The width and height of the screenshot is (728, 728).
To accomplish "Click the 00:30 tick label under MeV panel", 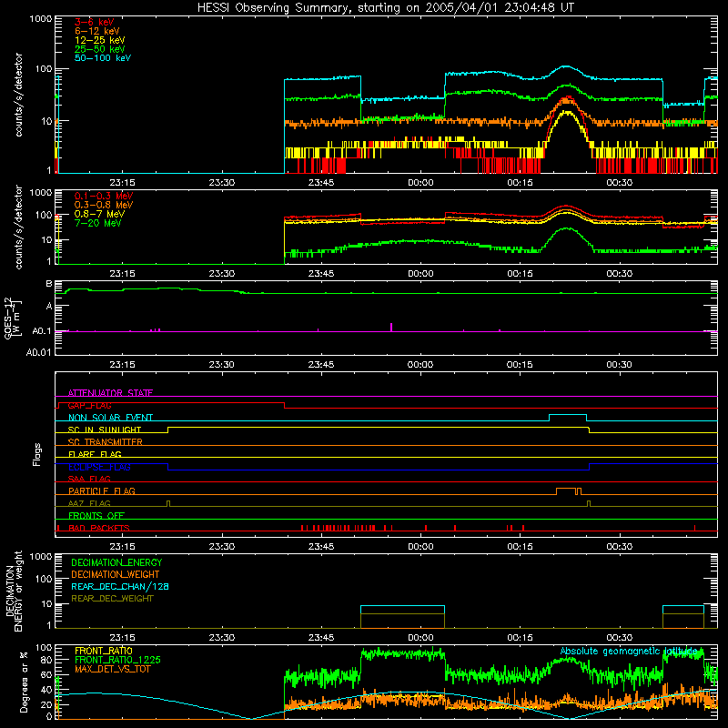I will 620,274.
